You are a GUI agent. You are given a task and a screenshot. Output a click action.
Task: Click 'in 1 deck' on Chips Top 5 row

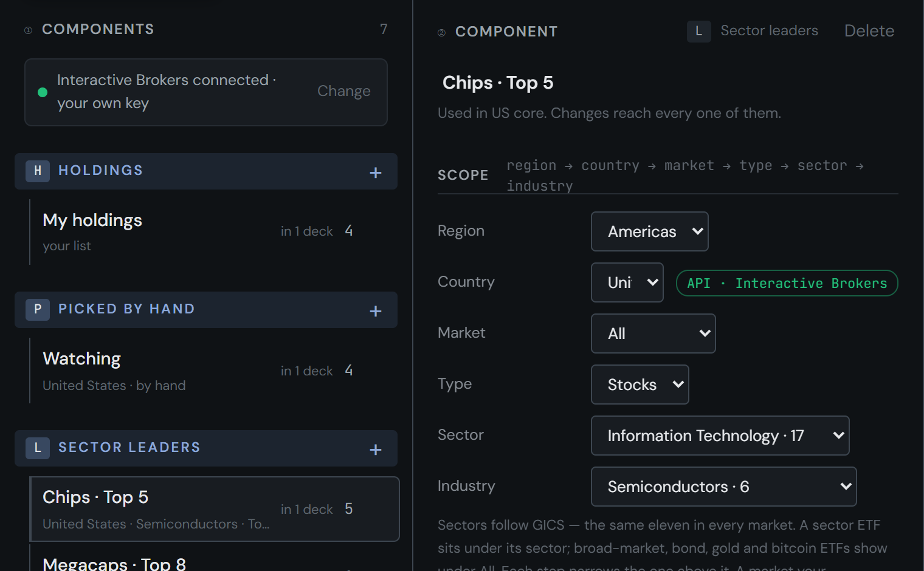tap(306, 510)
